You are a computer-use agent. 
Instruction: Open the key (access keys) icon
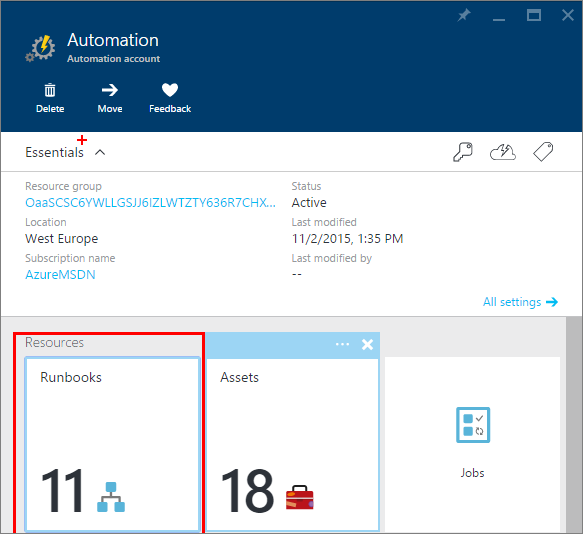(x=463, y=152)
